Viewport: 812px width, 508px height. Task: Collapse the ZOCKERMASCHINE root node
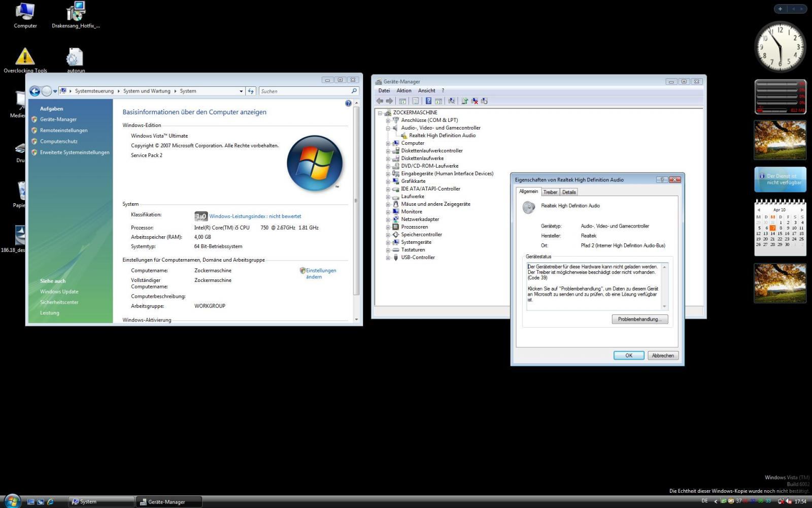pos(380,113)
